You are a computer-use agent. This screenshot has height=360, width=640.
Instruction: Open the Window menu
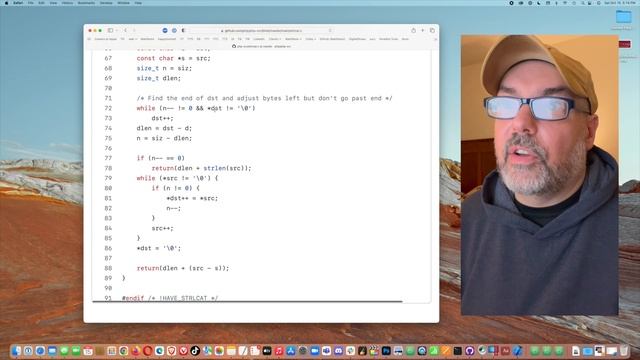[x=123, y=3]
